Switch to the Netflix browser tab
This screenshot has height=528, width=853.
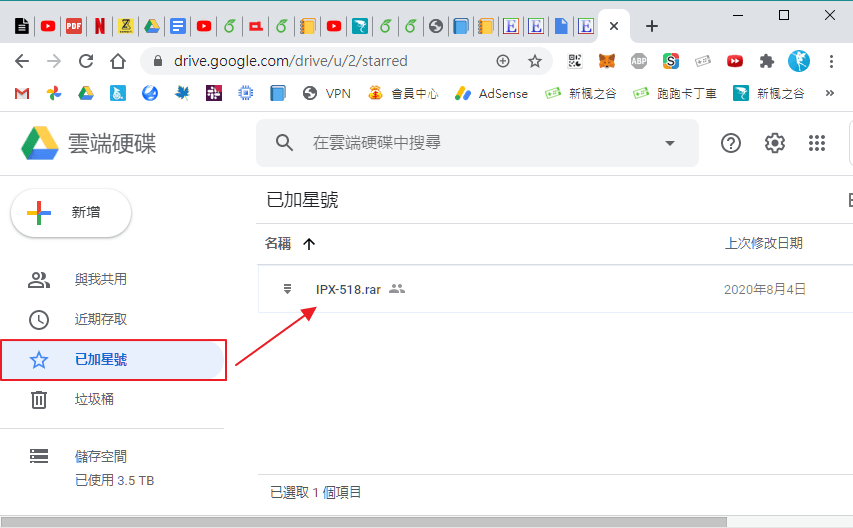click(100, 26)
